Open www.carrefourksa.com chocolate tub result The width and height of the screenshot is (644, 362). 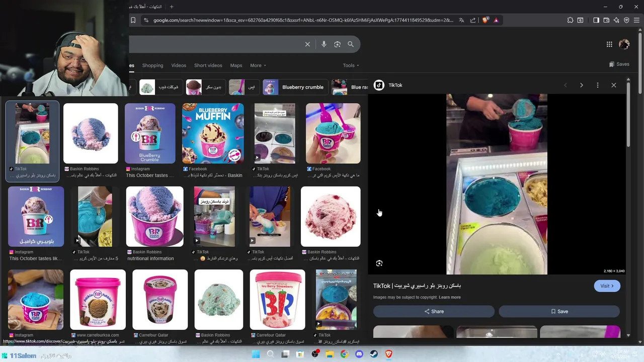point(98,300)
